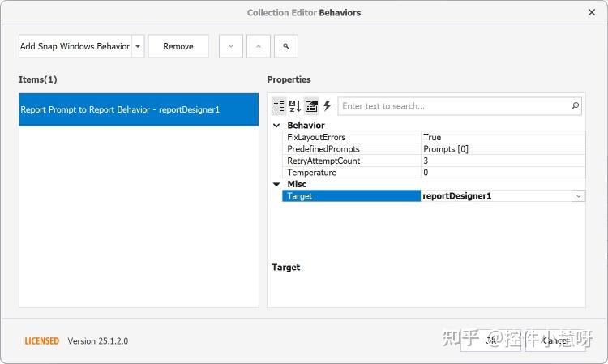Screen dimensions: 608x364
Task: Move item down with down-arrow button
Action: coord(231,46)
